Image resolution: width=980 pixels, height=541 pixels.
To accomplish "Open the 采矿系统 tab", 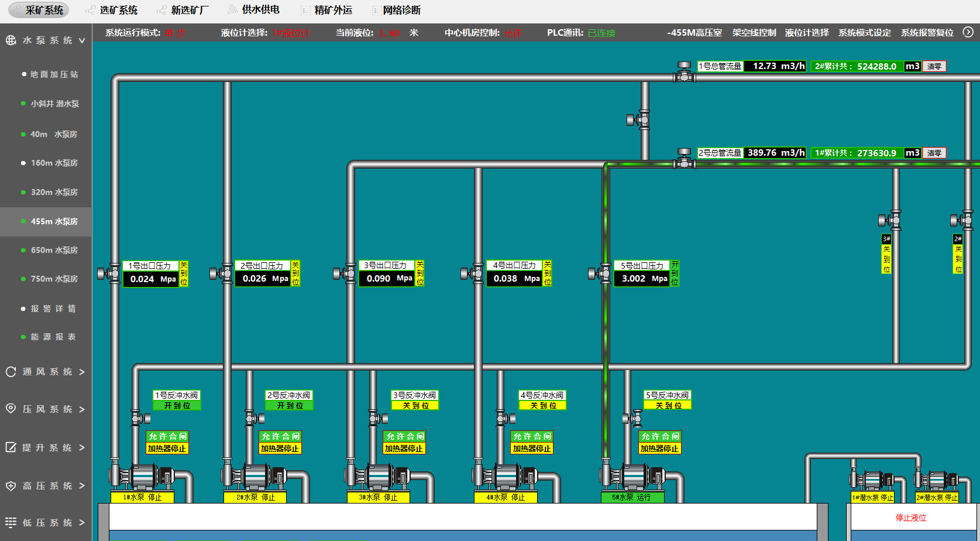I will pos(39,10).
